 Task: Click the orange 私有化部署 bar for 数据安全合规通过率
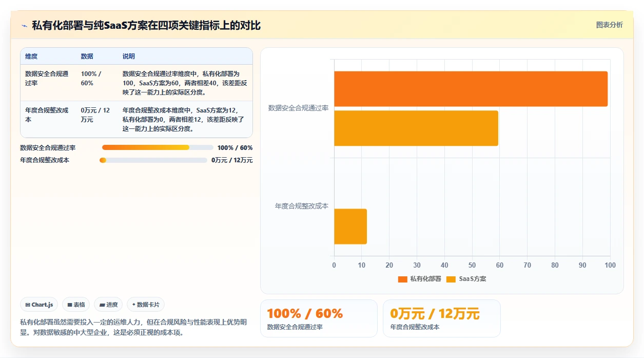pyautogui.click(x=471, y=89)
